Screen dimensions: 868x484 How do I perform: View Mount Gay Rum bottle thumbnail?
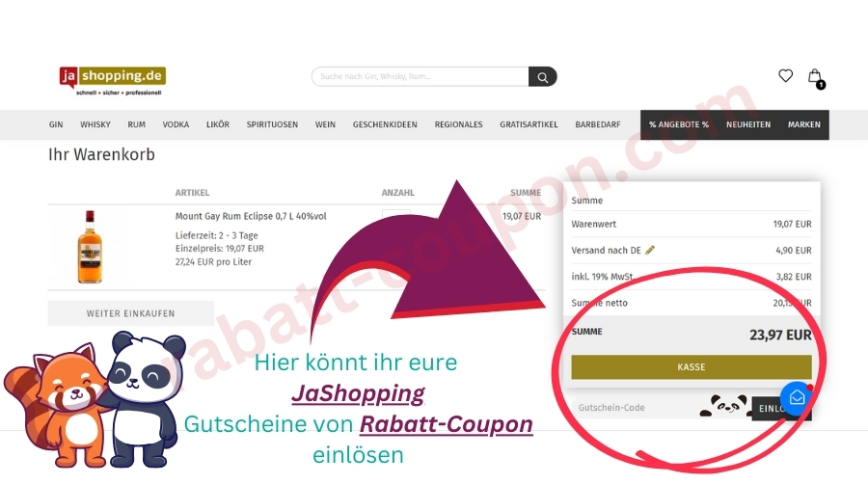pos(90,247)
